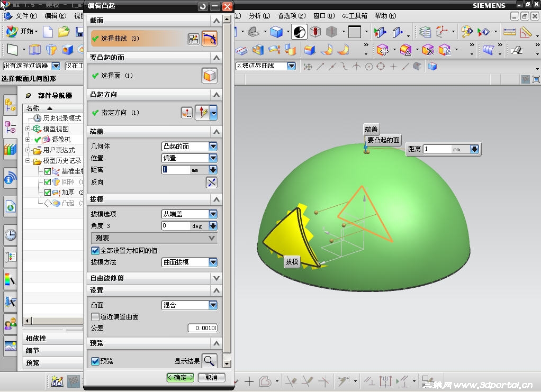The width and height of the screenshot is (541, 392).
Task: Click the New file icon in toolbar
Action: pos(48,32)
